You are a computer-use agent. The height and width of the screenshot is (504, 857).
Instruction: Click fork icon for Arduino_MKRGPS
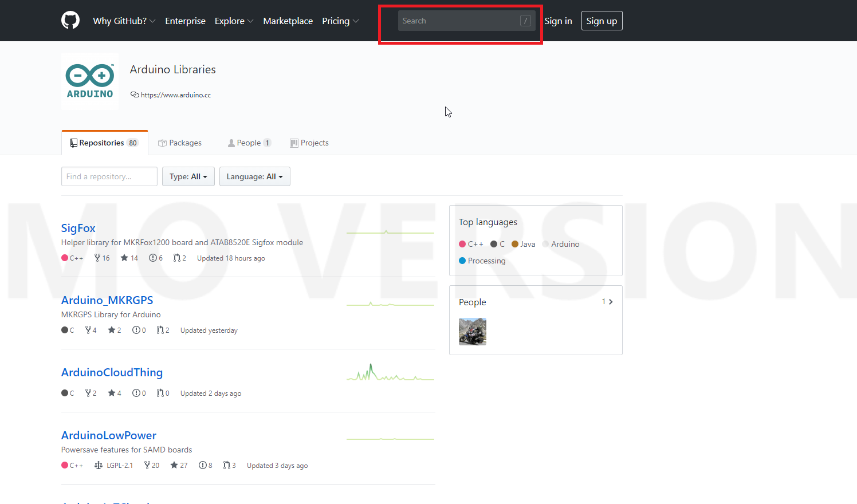88,330
